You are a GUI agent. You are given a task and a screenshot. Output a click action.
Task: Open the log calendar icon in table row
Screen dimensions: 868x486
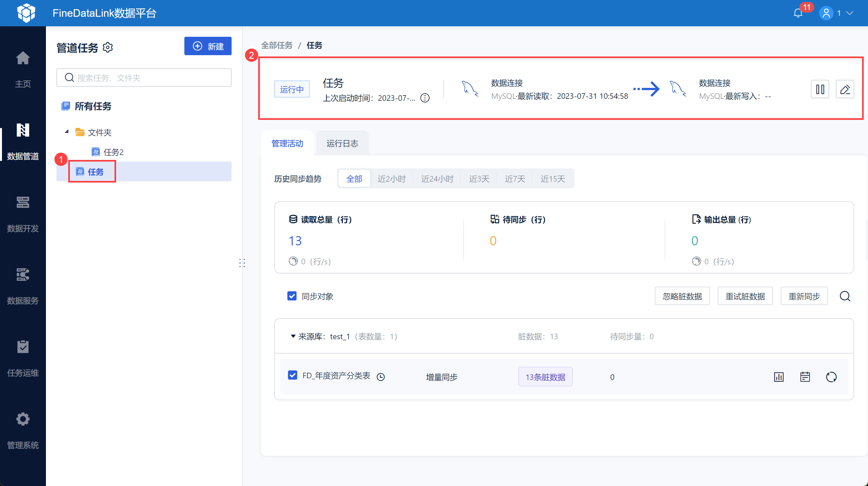point(805,377)
